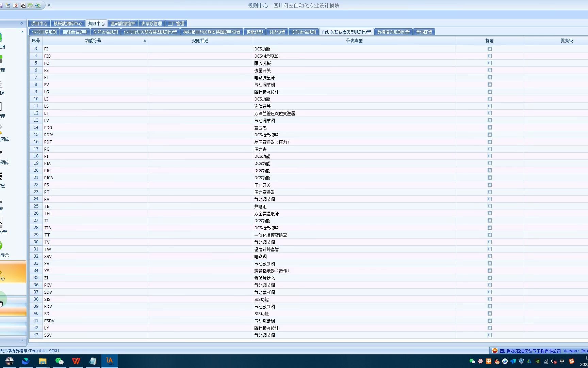Check the 特定 box for PDT row

coord(490,142)
